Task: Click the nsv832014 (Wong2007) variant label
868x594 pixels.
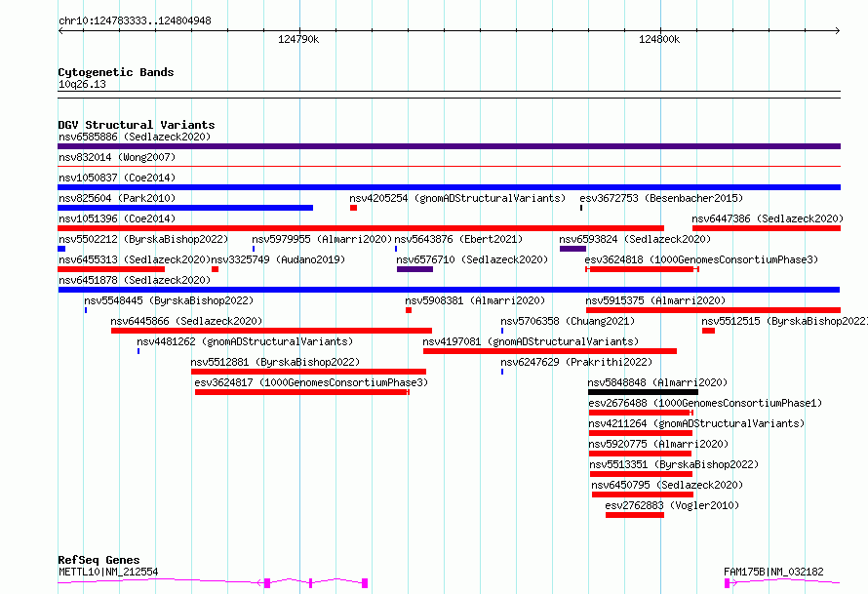Action: pyautogui.click(x=117, y=157)
